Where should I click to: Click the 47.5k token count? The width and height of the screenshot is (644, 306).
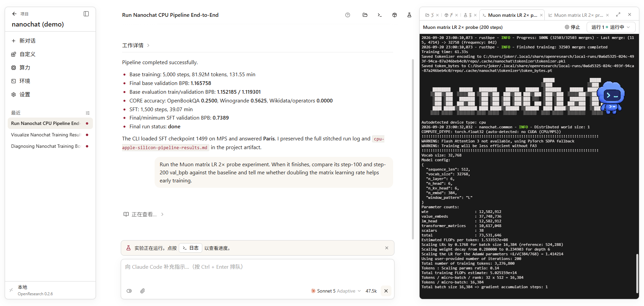coord(371,291)
